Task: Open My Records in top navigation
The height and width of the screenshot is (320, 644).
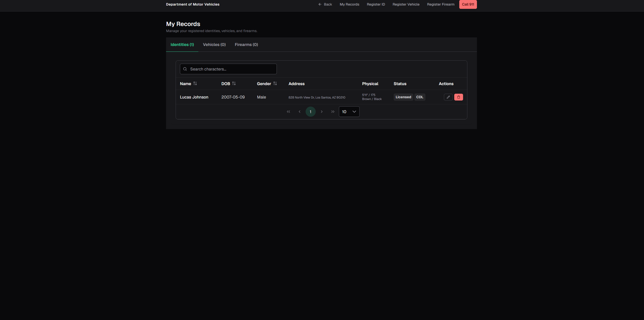Action: tap(349, 4)
